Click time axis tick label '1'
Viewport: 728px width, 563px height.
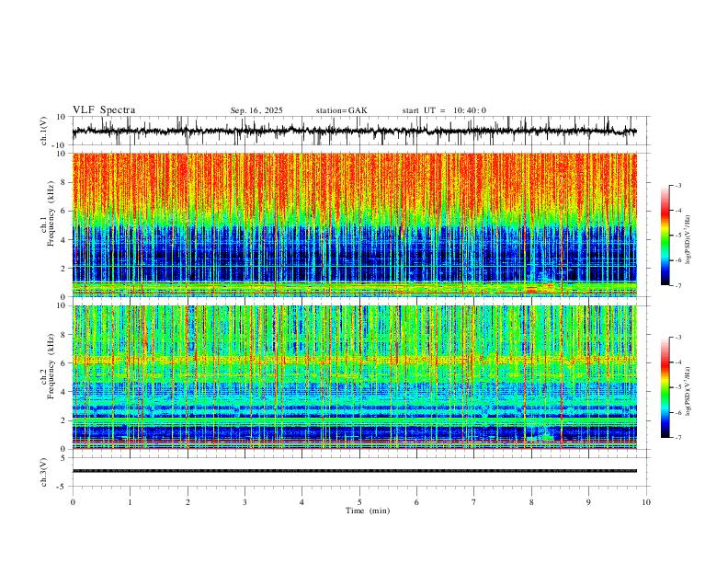130,502
